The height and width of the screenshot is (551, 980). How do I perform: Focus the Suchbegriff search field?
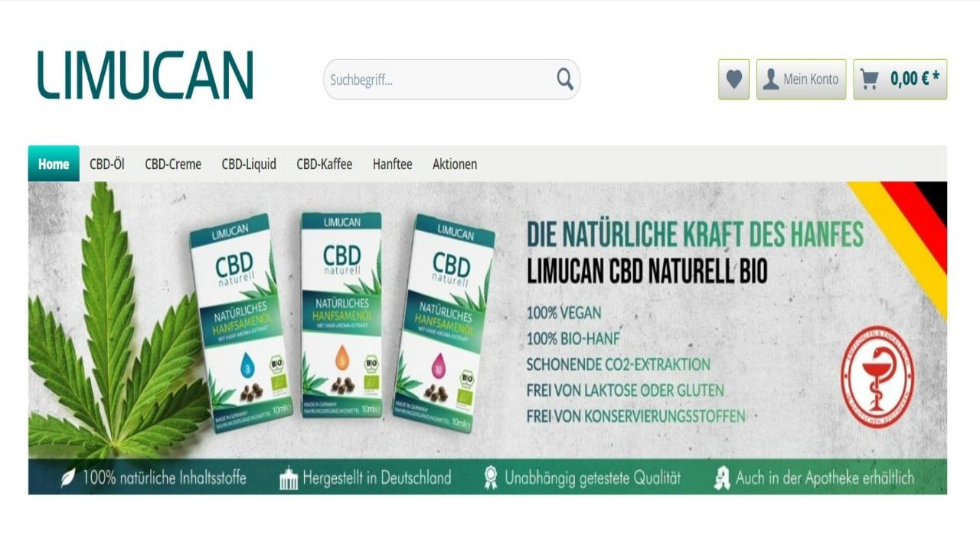452,80
